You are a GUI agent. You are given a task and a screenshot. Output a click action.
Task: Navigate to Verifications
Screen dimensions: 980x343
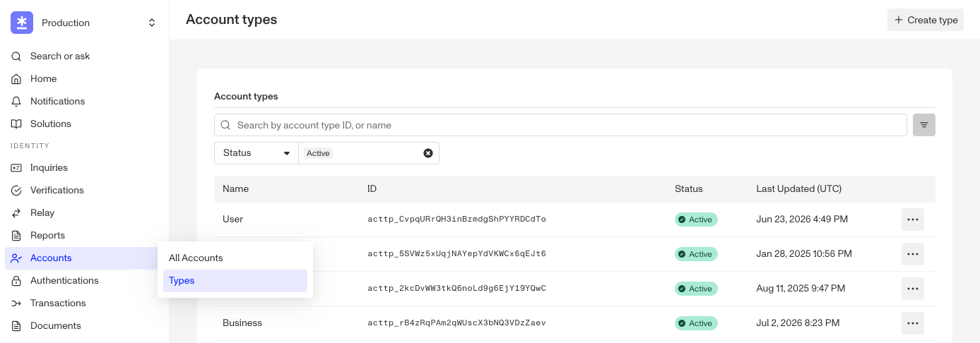(x=84, y=191)
